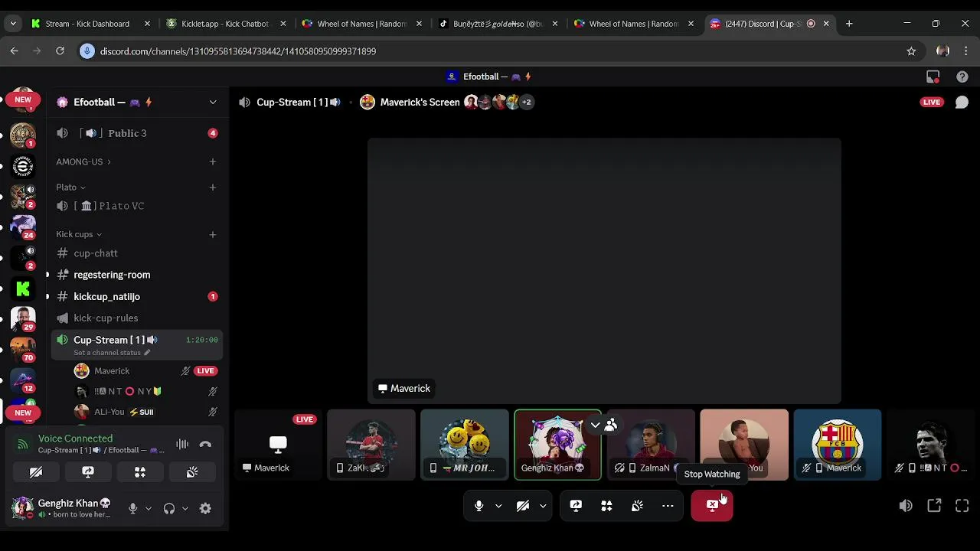Switch to Kicklet.app Kick Chatbot tab
Screen dimensions: 980x551
point(227,24)
